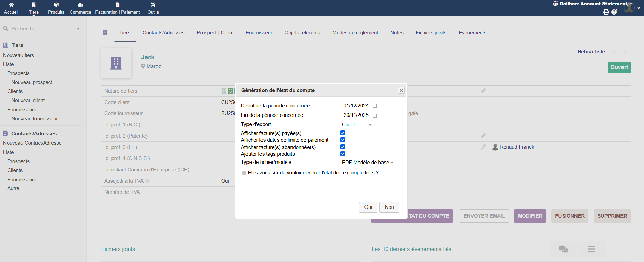
Task: Open the help icon in the top bar
Action: coord(614,12)
